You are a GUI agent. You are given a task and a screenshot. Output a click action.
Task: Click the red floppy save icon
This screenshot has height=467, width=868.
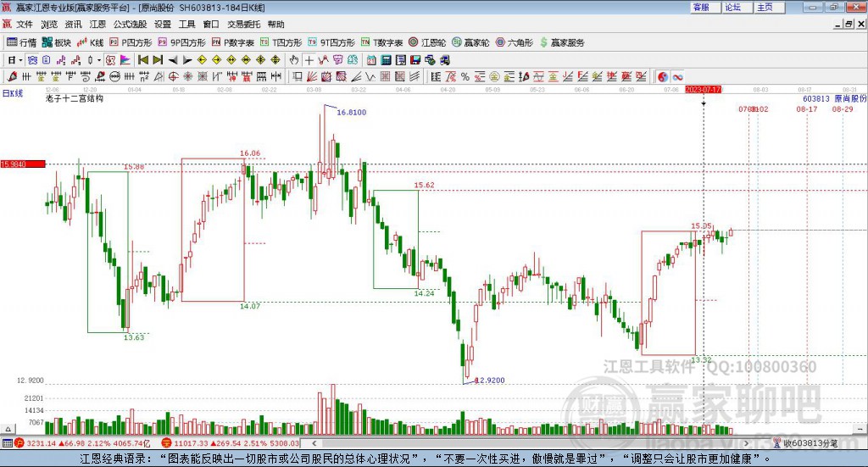415,60
